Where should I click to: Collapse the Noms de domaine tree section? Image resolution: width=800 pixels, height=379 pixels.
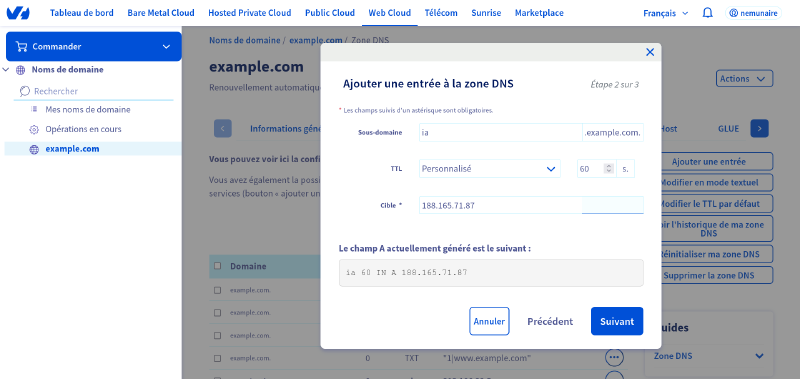pos(6,69)
